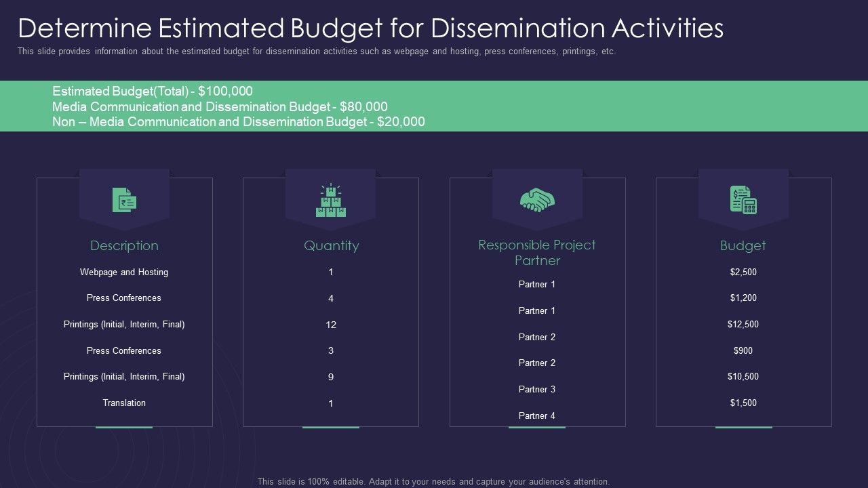Image resolution: width=868 pixels, height=488 pixels.
Task: Select the "Media Communication and Dissemination Budget - $80,000" line
Action: pos(220,106)
